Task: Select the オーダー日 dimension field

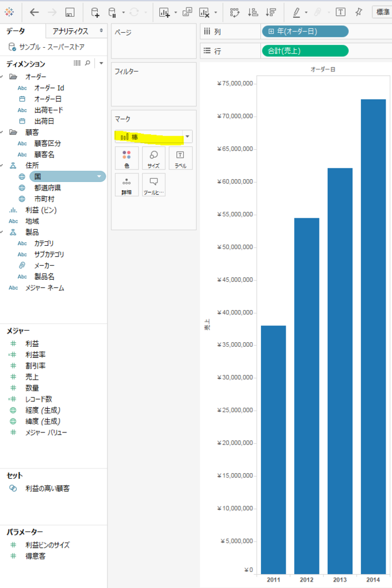Action: point(48,99)
